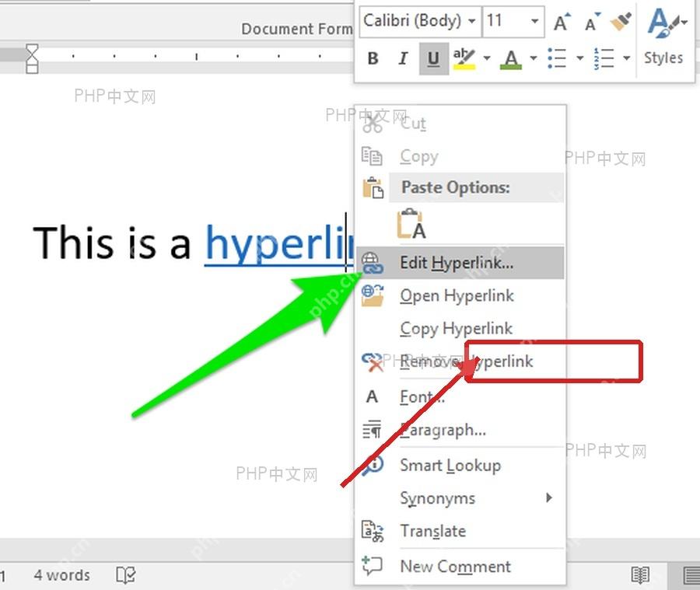Apply bullet list formatting
Screen dimensions: 700x590
tap(557, 58)
